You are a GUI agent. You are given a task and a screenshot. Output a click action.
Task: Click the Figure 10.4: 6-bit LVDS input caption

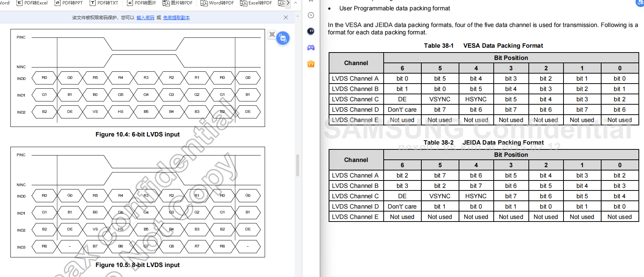pyautogui.click(x=137, y=134)
